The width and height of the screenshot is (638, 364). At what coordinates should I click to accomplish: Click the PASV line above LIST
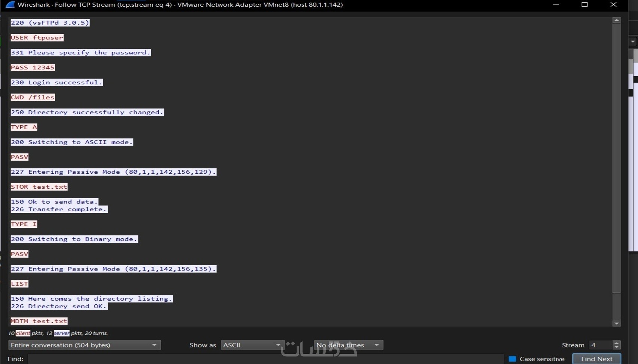[20, 254]
